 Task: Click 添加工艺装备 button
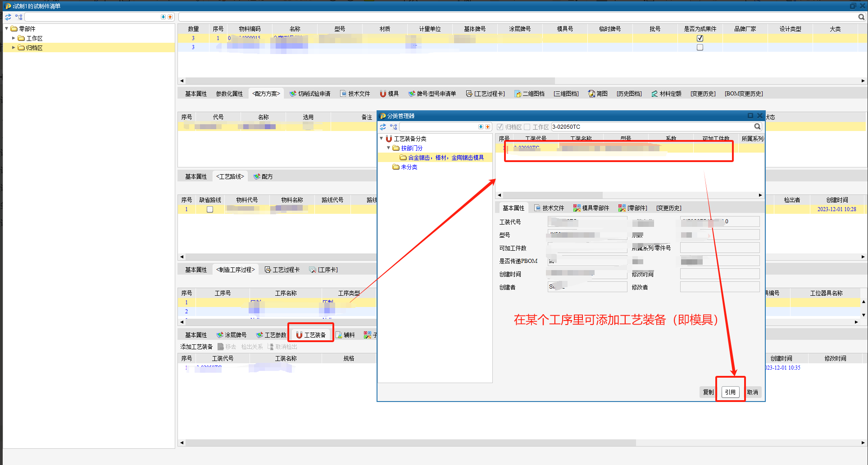(196, 347)
